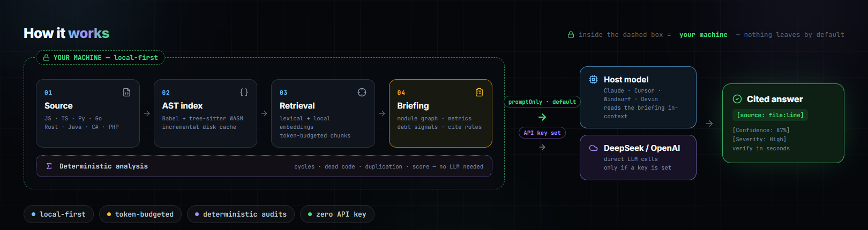Click the arrow between Source and AST index
868x230 pixels.
click(x=147, y=113)
